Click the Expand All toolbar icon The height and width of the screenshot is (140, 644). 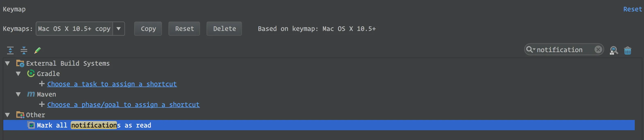pyautogui.click(x=10, y=50)
